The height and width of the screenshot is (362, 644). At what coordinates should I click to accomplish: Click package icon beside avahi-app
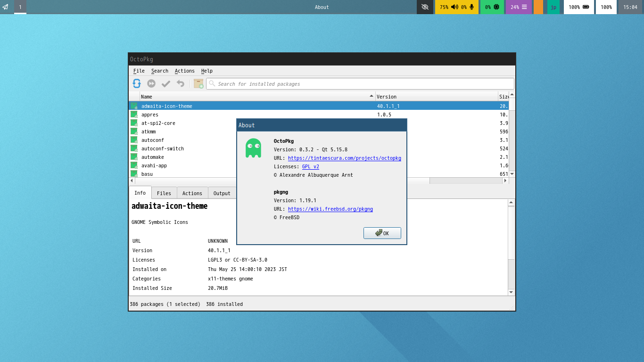coord(134,165)
